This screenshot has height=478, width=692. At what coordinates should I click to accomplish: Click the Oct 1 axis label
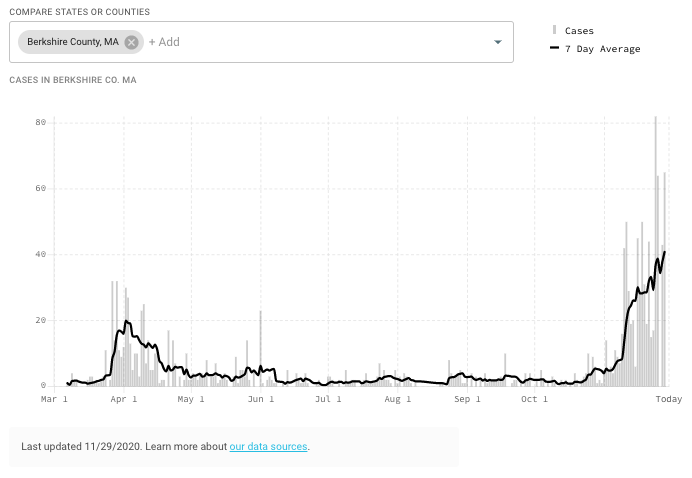[x=534, y=399]
